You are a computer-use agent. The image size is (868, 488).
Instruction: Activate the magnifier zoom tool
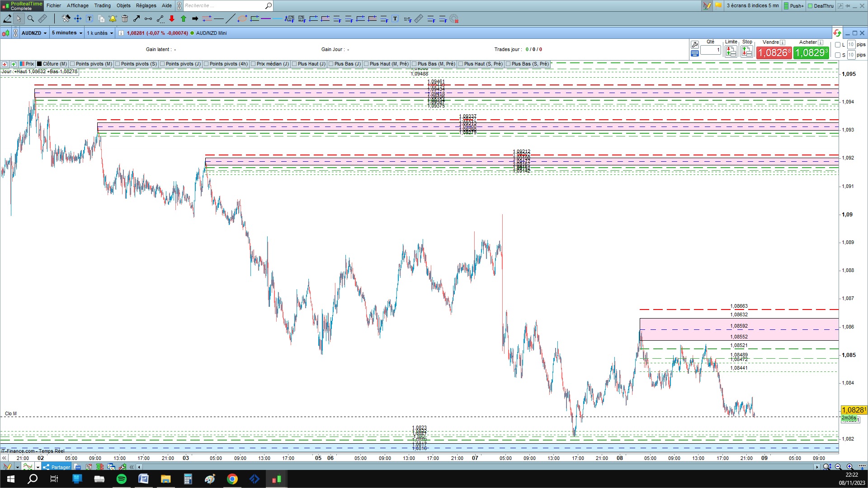(x=31, y=19)
